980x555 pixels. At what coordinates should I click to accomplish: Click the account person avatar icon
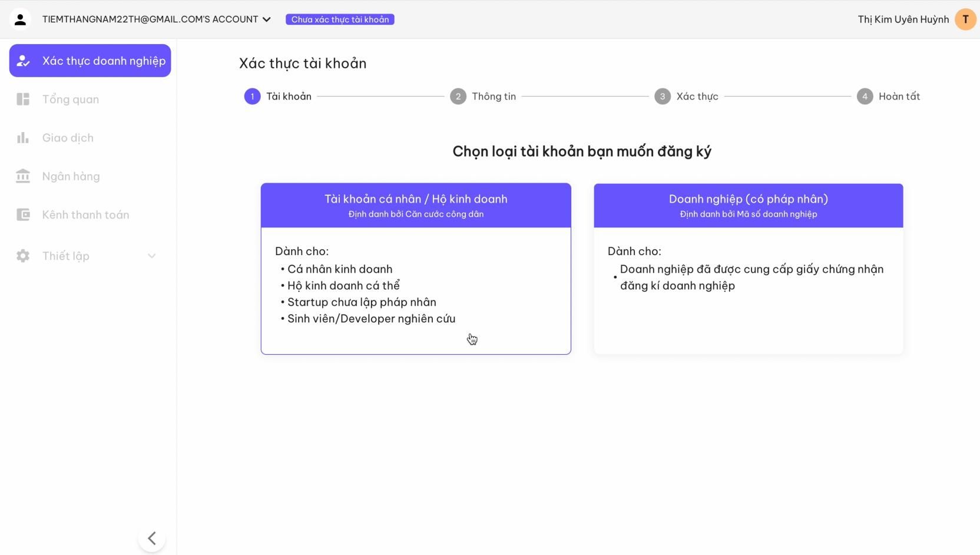20,19
